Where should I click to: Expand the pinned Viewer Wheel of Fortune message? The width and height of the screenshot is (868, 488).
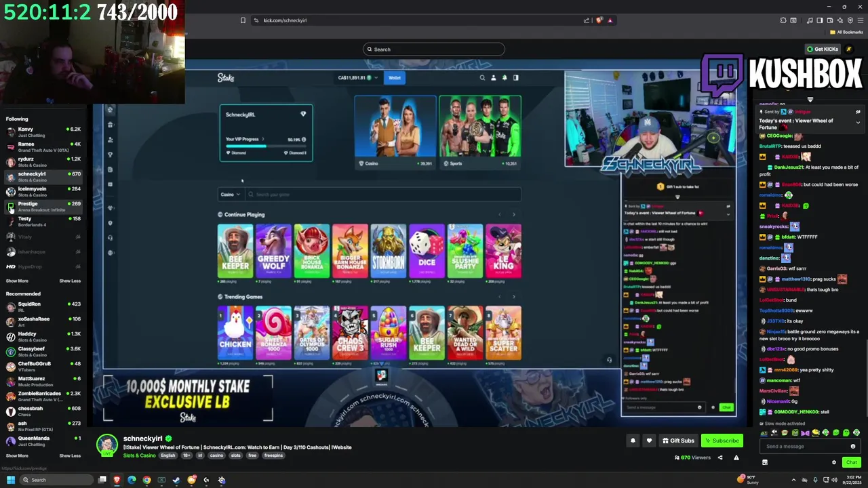pyautogui.click(x=858, y=123)
